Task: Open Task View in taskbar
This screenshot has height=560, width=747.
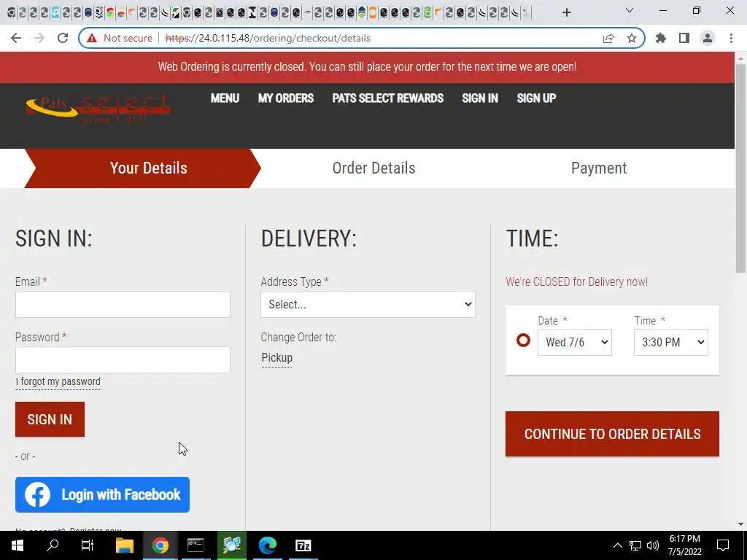Action: click(88, 545)
